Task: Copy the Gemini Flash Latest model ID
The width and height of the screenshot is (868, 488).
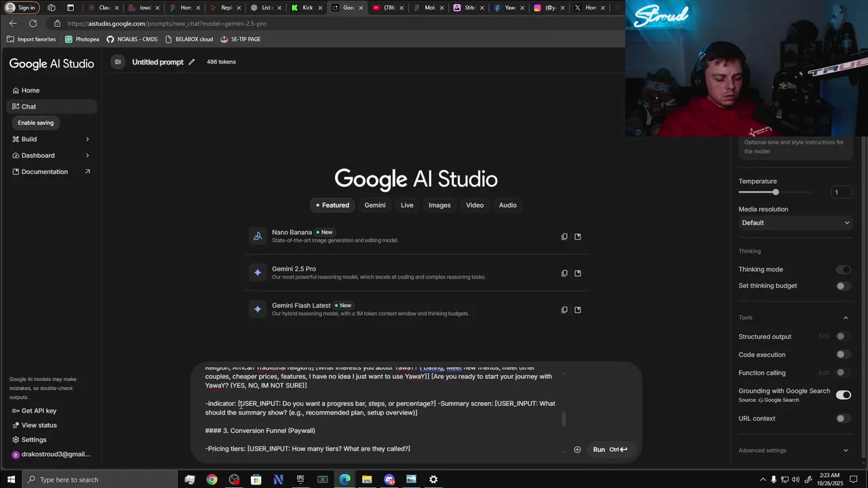Action: [564, 310]
